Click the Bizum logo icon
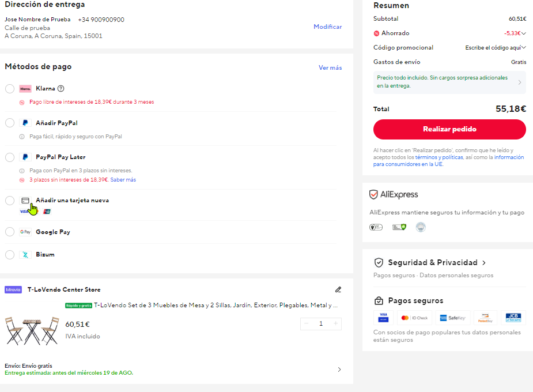The image size is (533, 392). [25, 255]
